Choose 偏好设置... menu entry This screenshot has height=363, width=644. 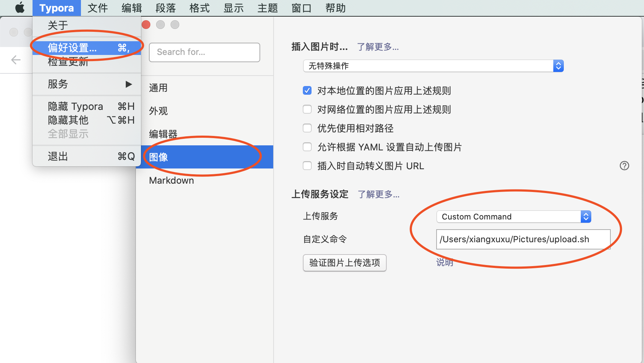87,48
